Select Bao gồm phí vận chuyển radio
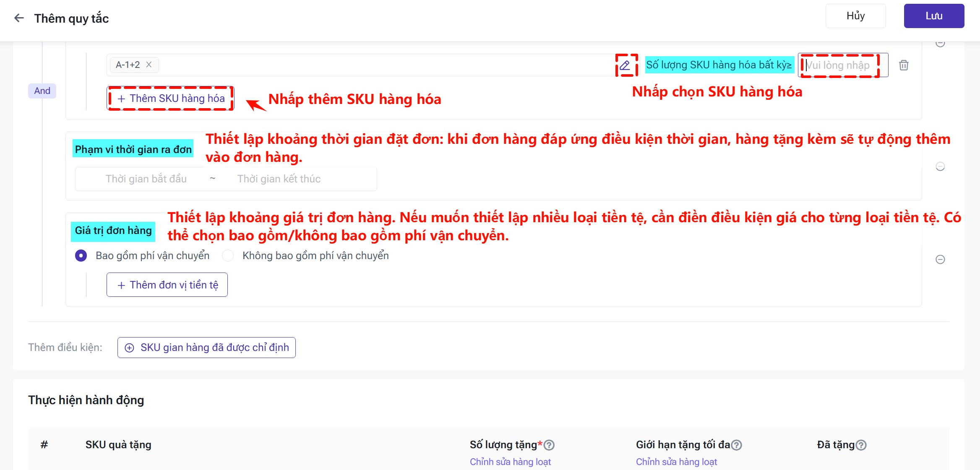Viewport: 980px width, 470px height. [x=81, y=255]
